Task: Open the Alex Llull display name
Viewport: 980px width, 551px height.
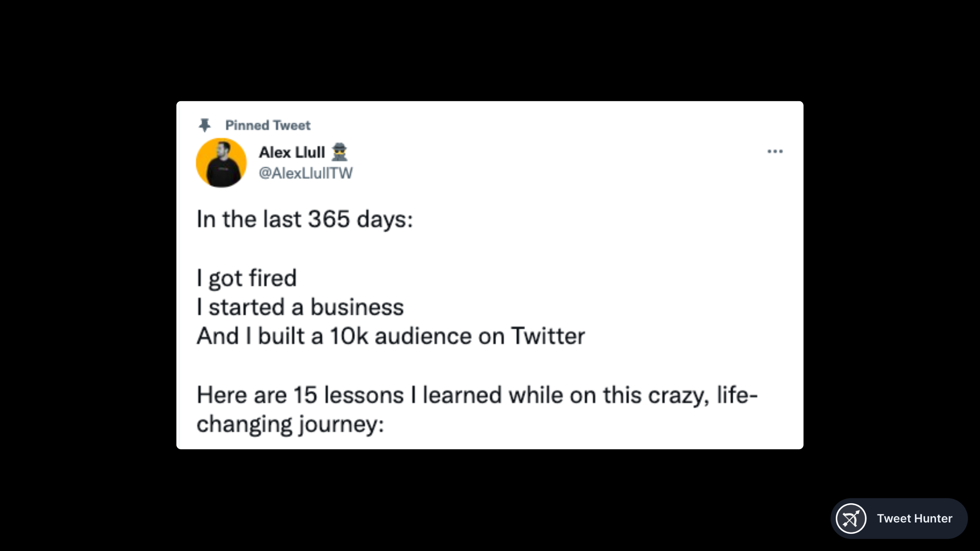Action: 292,152
